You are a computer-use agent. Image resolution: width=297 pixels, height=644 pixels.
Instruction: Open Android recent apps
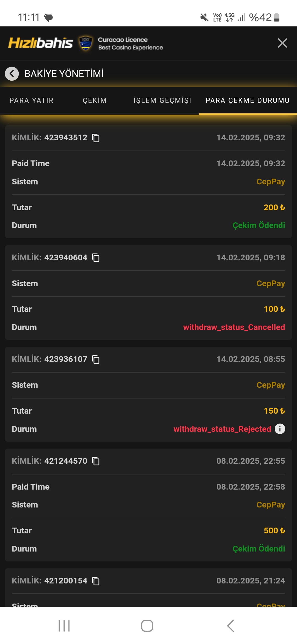point(64,626)
